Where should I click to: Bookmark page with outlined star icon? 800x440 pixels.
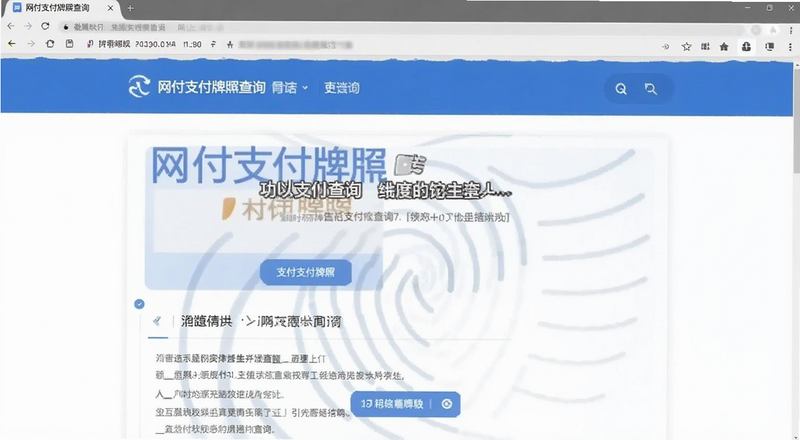(686, 47)
